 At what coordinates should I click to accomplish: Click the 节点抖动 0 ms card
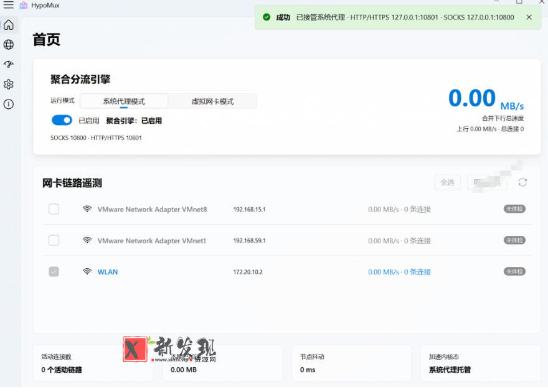pyautogui.click(x=351, y=363)
